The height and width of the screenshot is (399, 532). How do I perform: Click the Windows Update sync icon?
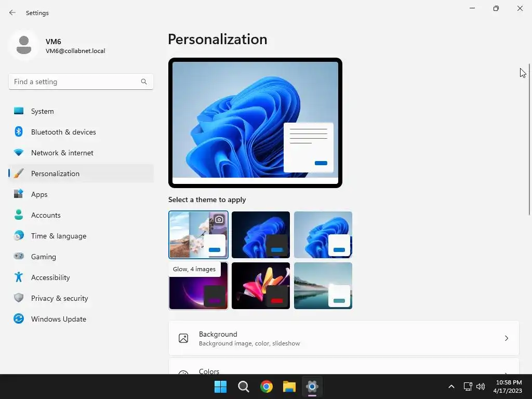click(x=19, y=318)
